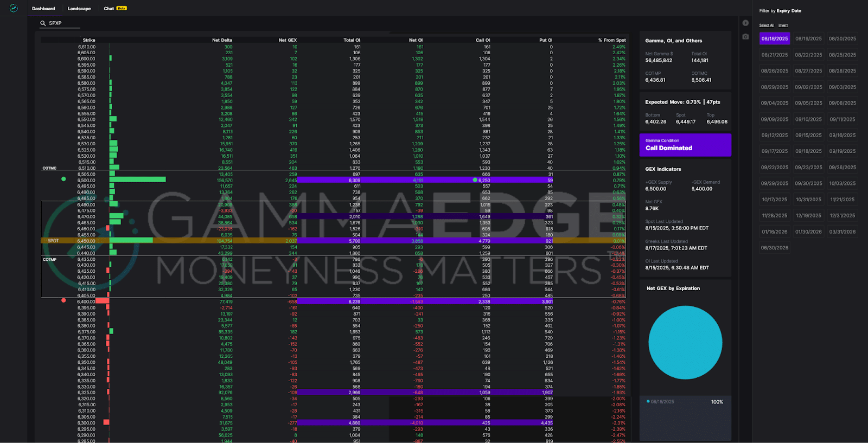Click the SPOT label on the 6,450.00 row
868x443 pixels.
tap(53, 241)
